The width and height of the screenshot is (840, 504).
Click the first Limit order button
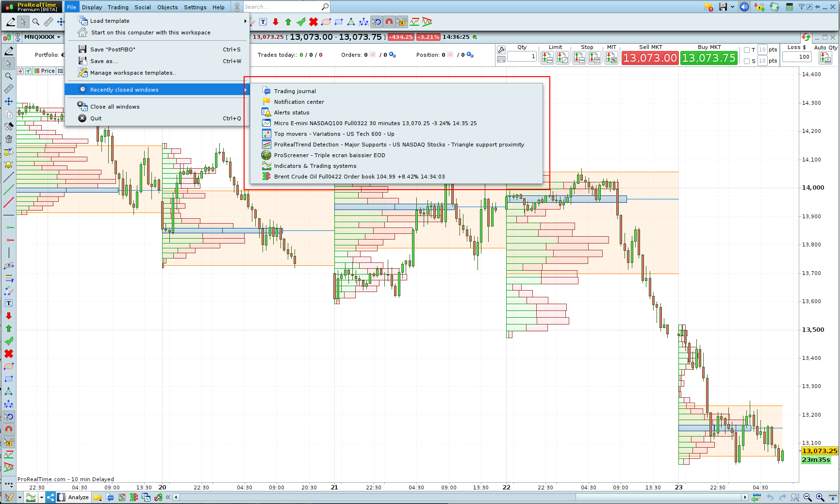tap(547, 58)
